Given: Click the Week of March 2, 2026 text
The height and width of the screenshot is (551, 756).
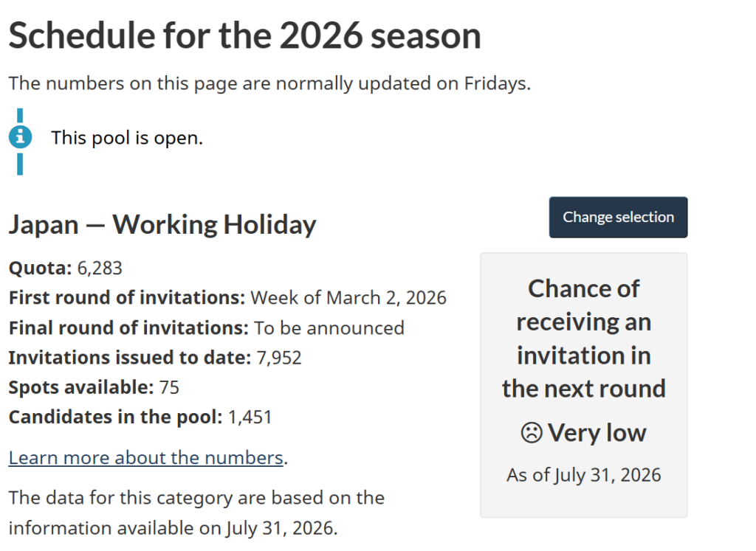Looking at the screenshot, I should [x=348, y=298].
